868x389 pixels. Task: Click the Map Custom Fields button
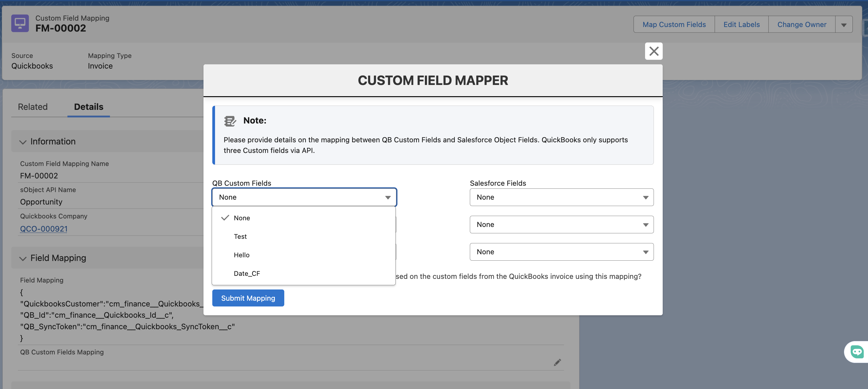tap(674, 25)
